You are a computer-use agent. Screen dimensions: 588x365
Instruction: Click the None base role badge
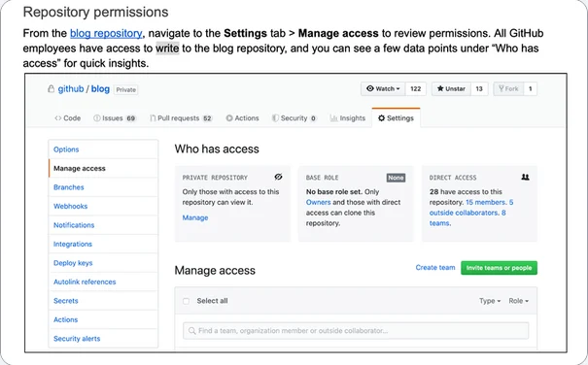[x=396, y=178]
